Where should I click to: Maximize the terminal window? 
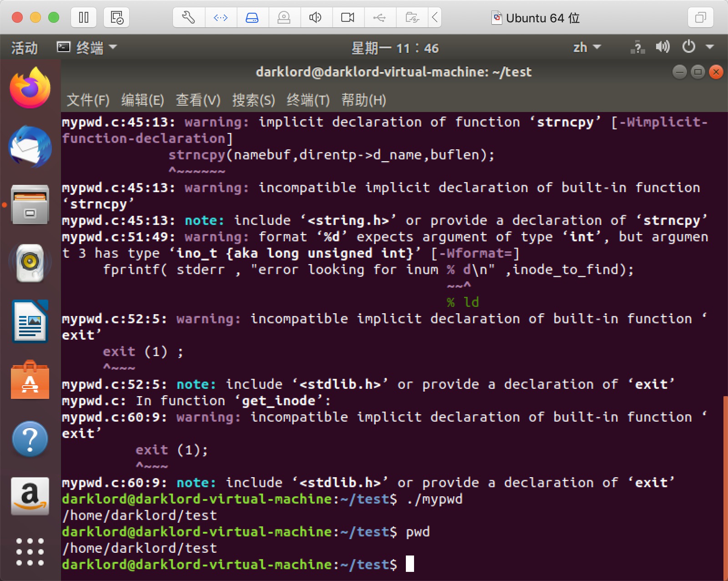(x=698, y=72)
